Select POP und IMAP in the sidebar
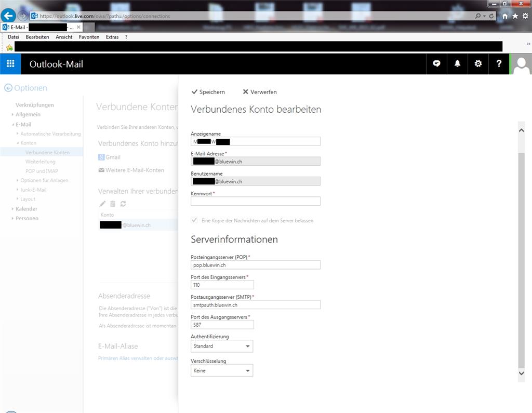Screen dimensions: 532x413 pos(42,171)
